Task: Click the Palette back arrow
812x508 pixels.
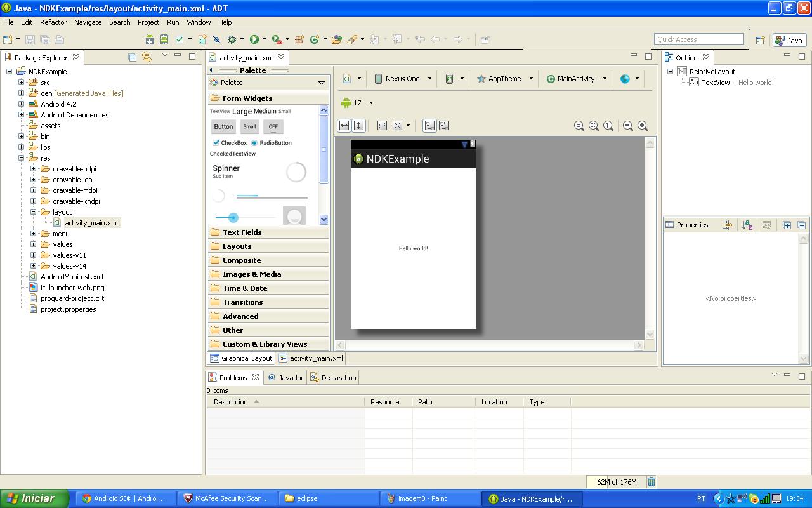Action: pos(211,70)
